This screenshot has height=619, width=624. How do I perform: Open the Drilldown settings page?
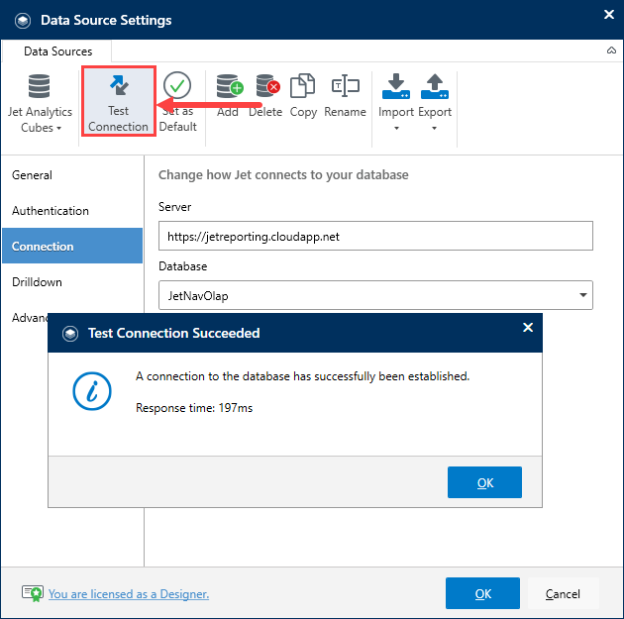click(72, 282)
